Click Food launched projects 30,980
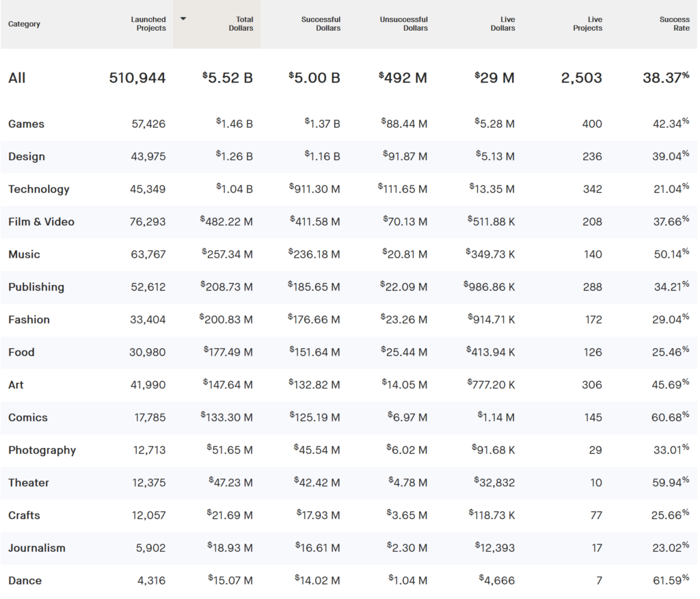The width and height of the screenshot is (700, 599). coord(148,352)
